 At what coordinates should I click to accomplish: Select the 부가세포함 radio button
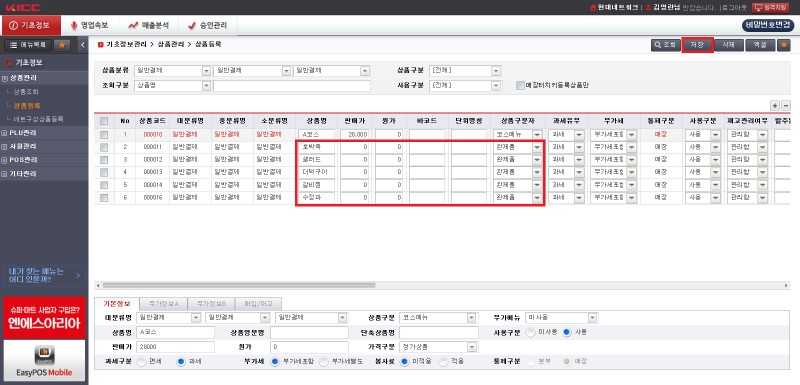[274, 361]
